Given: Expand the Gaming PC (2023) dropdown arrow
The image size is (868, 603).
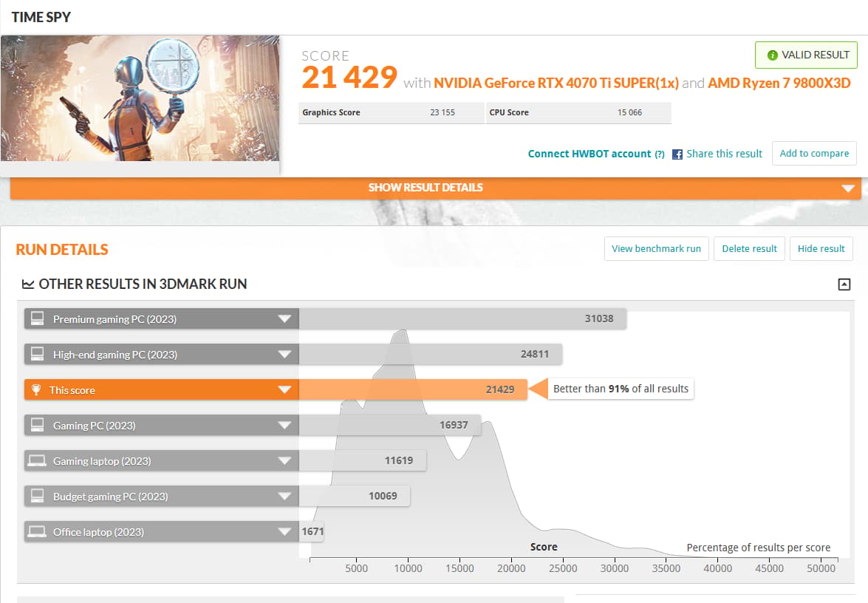Looking at the screenshot, I should click(284, 425).
